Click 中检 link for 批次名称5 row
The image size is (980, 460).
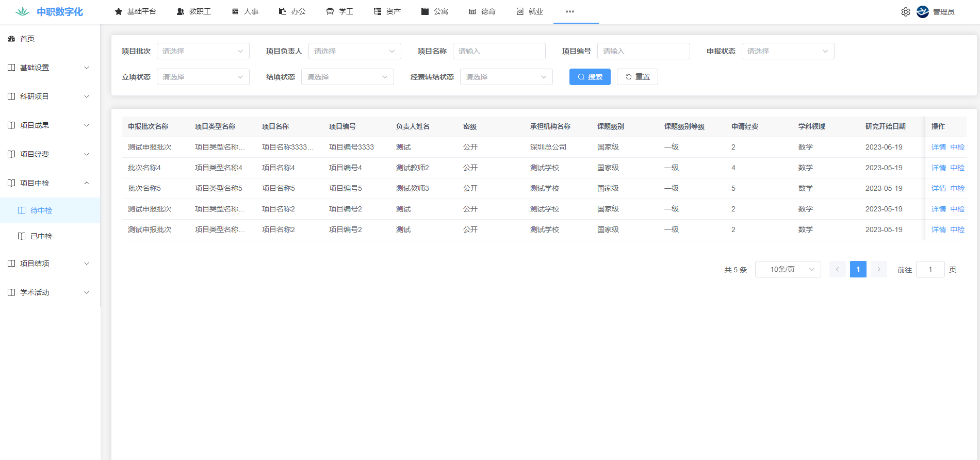pos(957,188)
